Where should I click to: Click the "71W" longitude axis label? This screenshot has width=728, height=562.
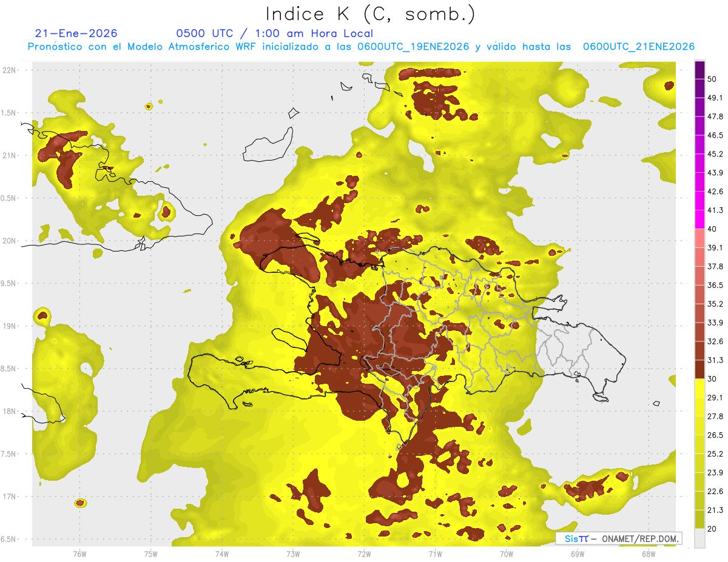pos(435,554)
